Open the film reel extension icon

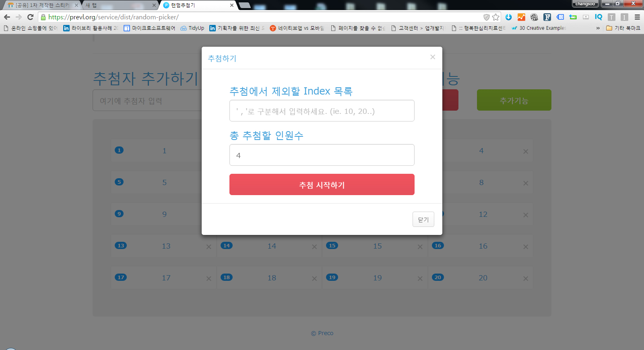tap(534, 17)
